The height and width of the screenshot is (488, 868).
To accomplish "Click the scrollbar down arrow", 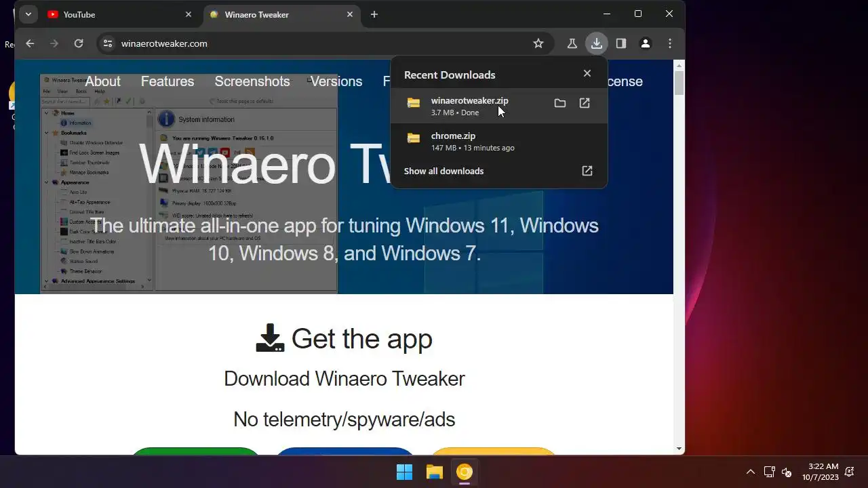I will [x=679, y=449].
